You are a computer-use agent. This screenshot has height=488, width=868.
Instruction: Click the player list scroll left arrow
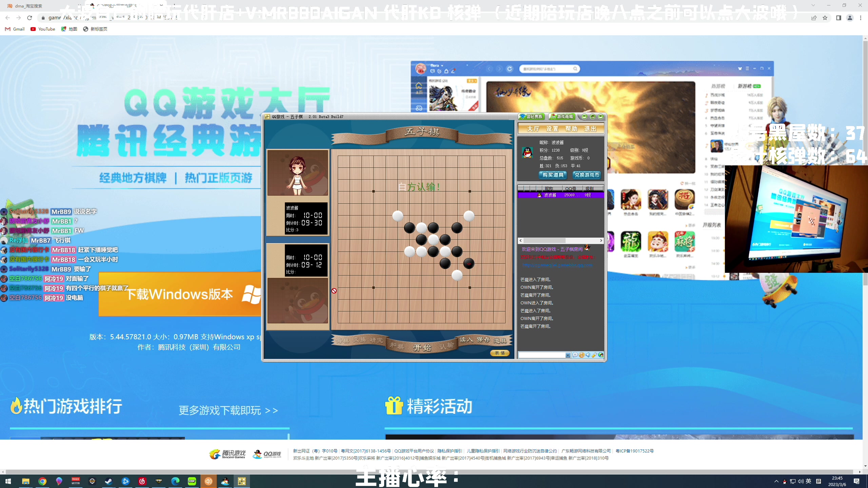point(521,241)
